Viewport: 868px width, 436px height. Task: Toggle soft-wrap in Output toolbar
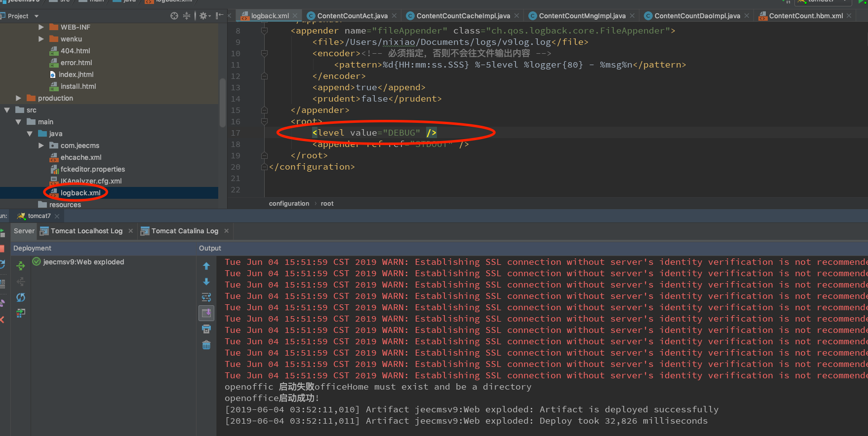pos(206,297)
